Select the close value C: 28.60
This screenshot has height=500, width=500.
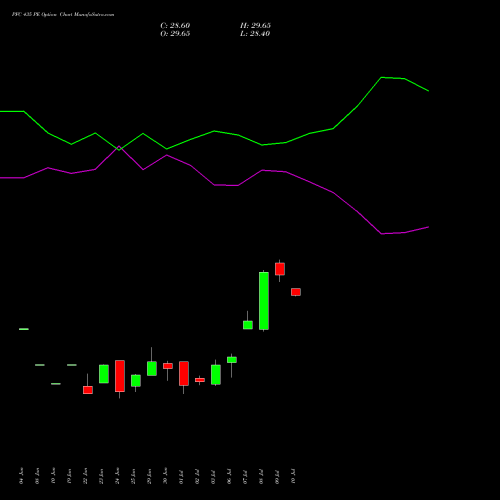[175, 26]
